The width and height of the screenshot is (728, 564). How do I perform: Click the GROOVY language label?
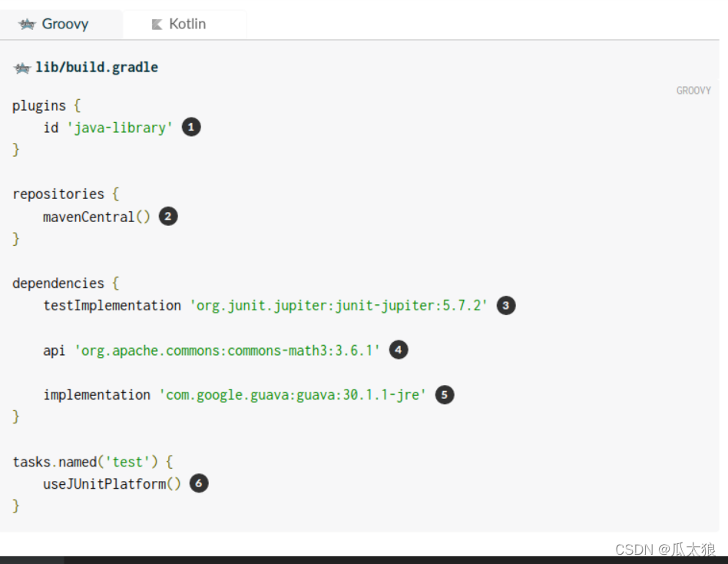693,91
